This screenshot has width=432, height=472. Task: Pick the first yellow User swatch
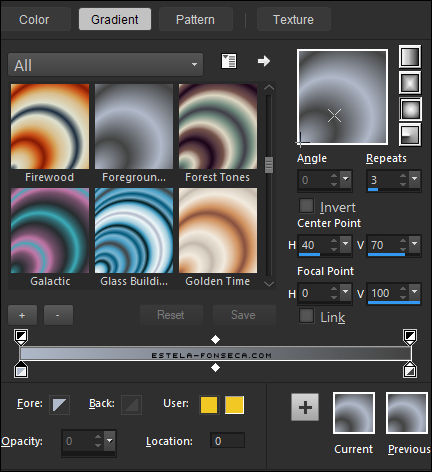[x=209, y=405]
